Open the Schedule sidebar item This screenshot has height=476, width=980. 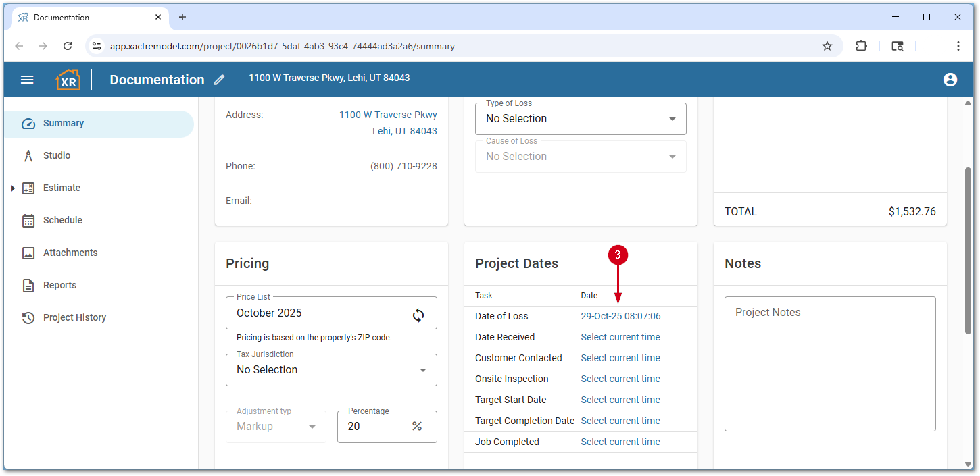point(62,220)
